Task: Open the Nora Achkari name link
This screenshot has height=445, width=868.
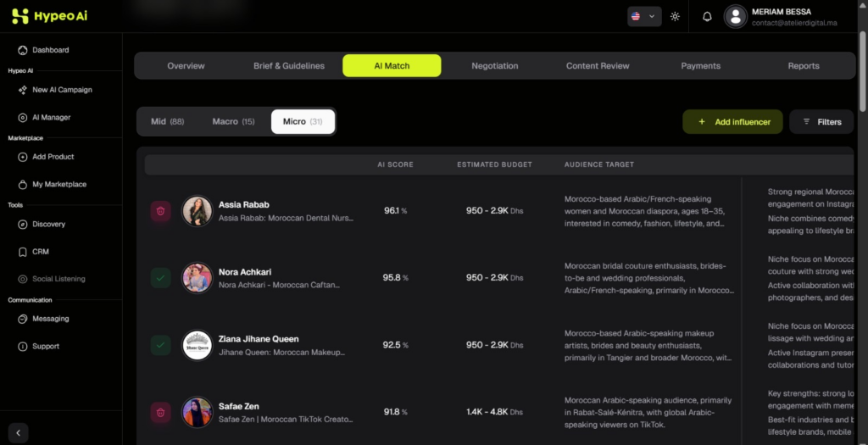Action: pos(245,272)
